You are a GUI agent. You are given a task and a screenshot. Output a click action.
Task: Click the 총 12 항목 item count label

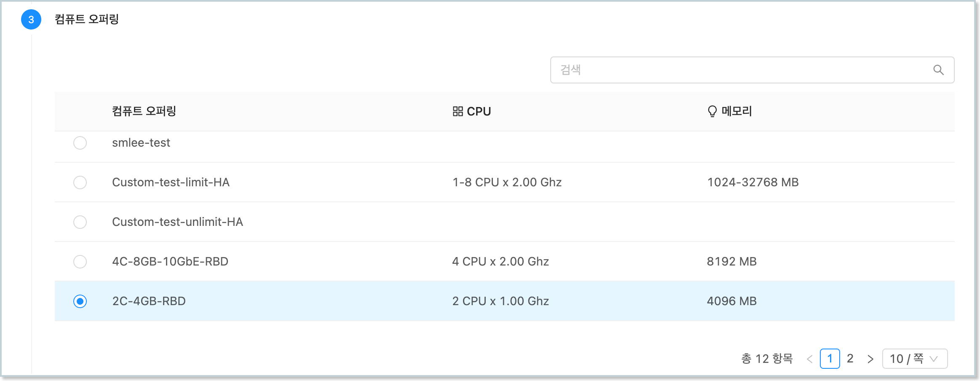coord(767,358)
